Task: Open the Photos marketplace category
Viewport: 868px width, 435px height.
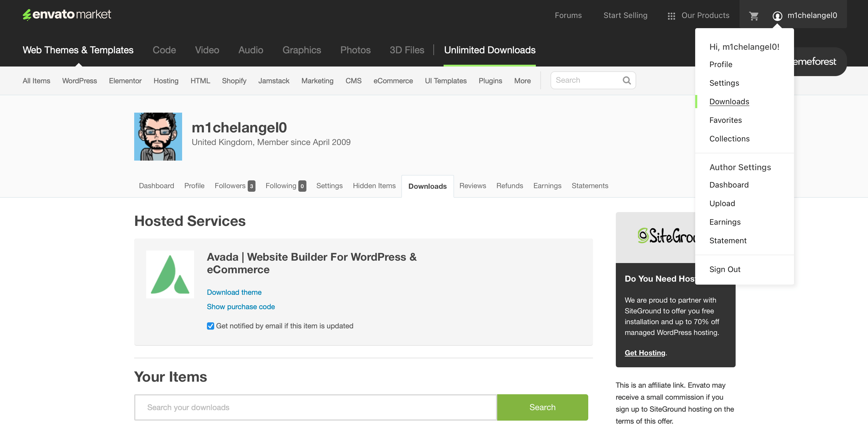Action: [355, 50]
